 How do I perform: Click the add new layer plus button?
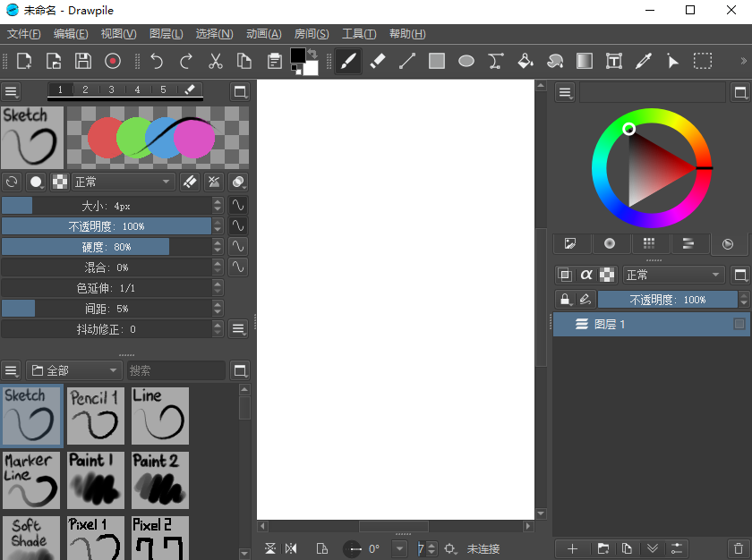point(572,549)
